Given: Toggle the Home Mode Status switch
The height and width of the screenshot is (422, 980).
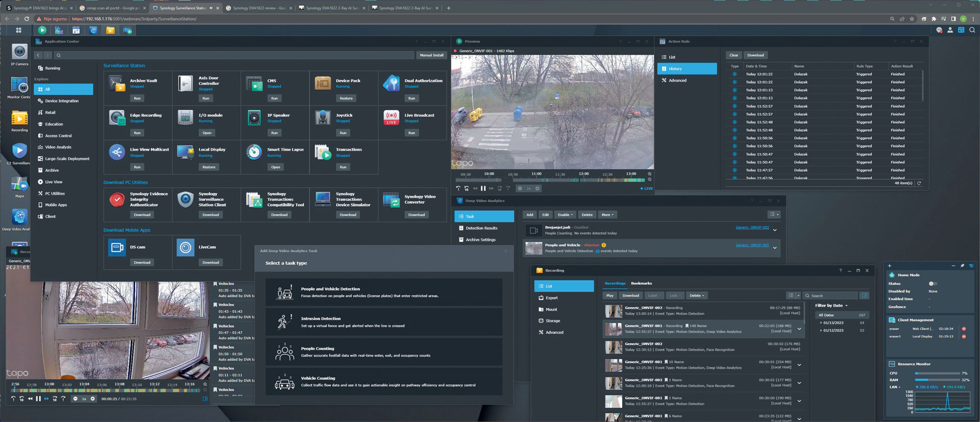Looking at the screenshot, I should [x=933, y=284].
